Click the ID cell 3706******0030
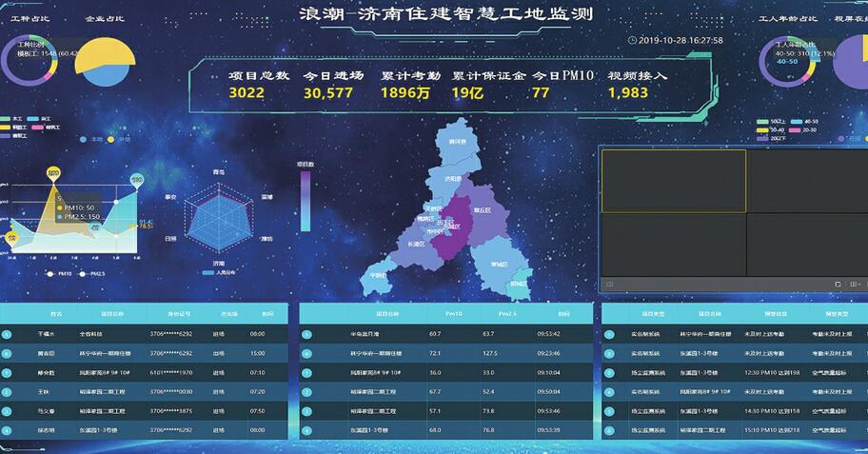This screenshot has height=454, width=868. pos(171,392)
